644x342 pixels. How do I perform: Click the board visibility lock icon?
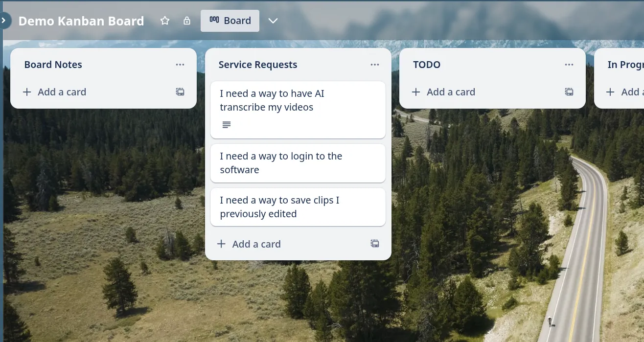point(186,21)
